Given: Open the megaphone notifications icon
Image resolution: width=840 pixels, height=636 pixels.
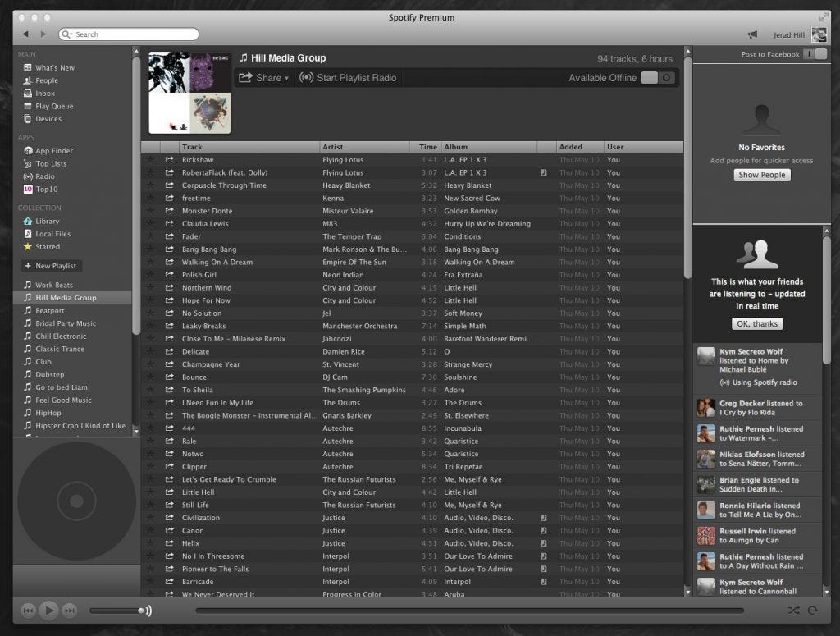Looking at the screenshot, I should click(x=753, y=34).
